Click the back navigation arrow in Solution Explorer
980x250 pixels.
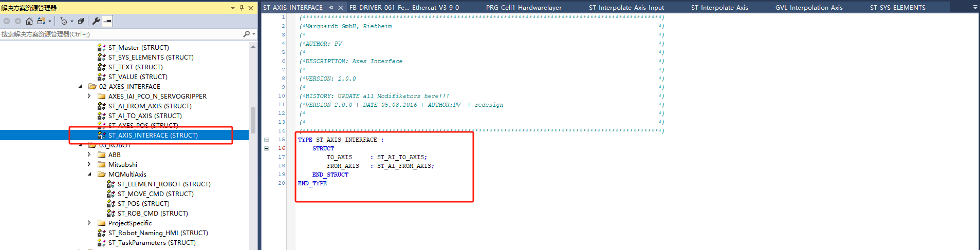pyautogui.click(x=7, y=21)
